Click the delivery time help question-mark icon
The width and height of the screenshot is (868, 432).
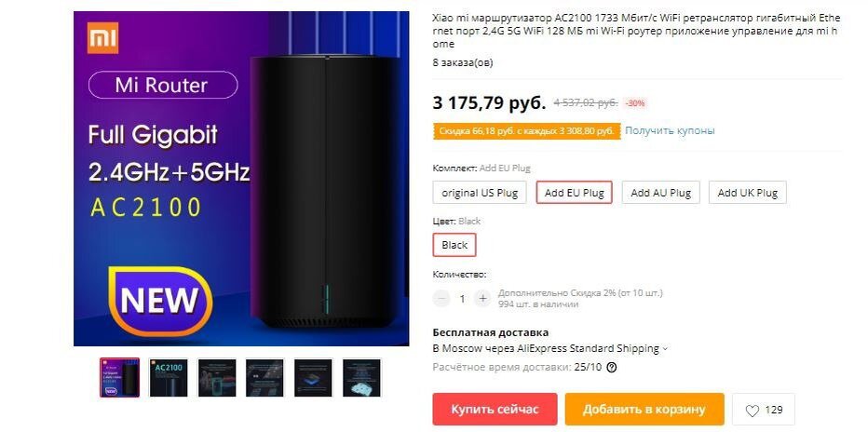(x=612, y=367)
